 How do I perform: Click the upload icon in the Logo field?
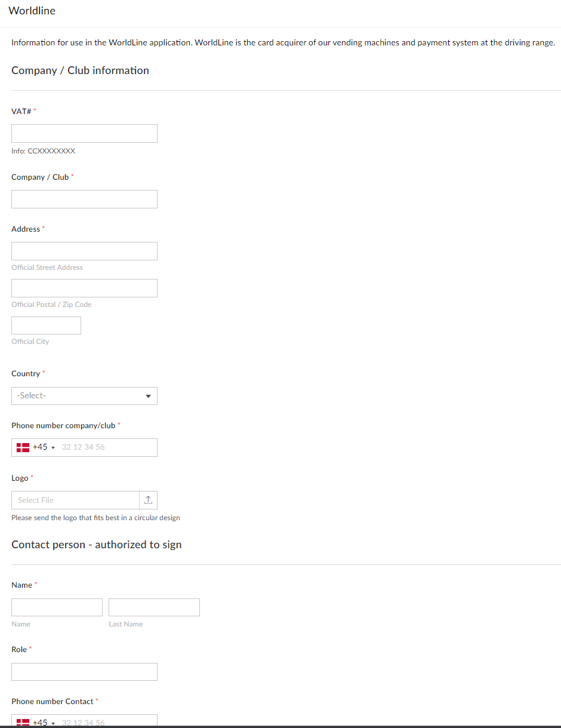149,500
